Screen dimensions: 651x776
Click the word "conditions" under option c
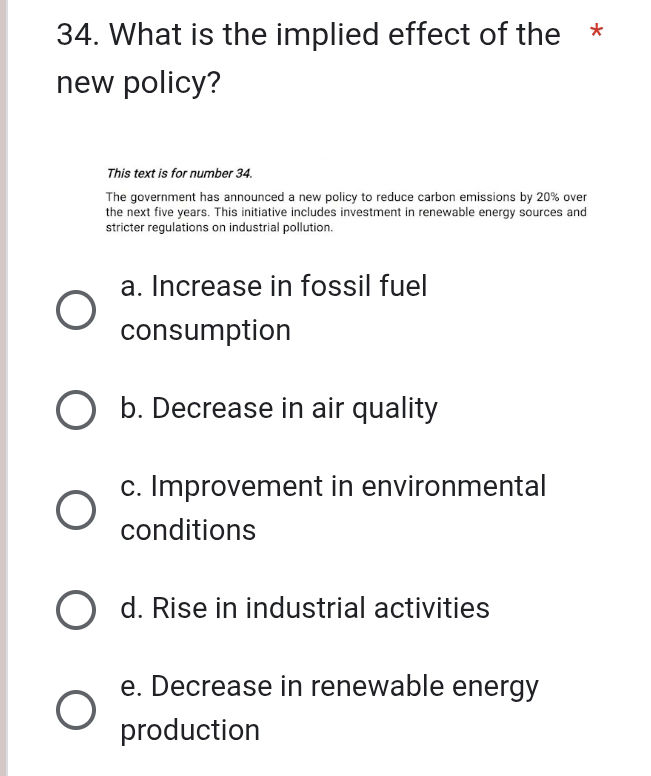188,531
